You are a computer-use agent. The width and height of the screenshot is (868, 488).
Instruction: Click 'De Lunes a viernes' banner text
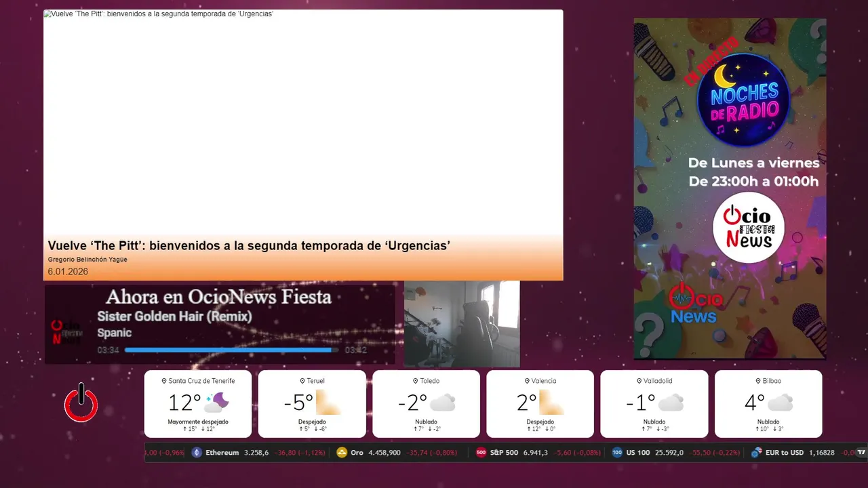[x=753, y=163]
